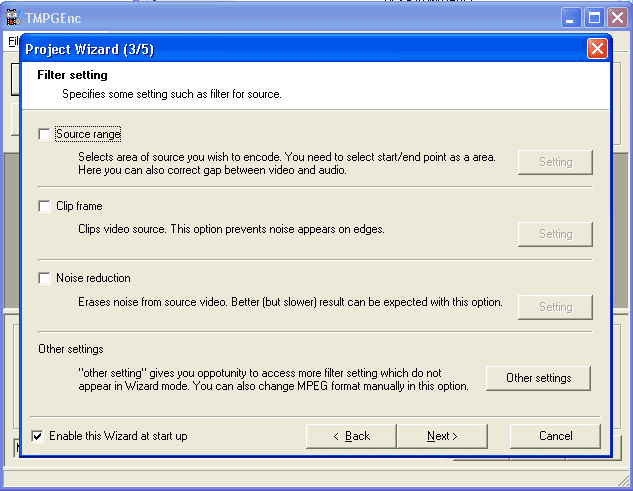Screen dimensions: 633x491
Task: Click the 'Specifies some setting such as filter for source.' text
Action: 172,94
